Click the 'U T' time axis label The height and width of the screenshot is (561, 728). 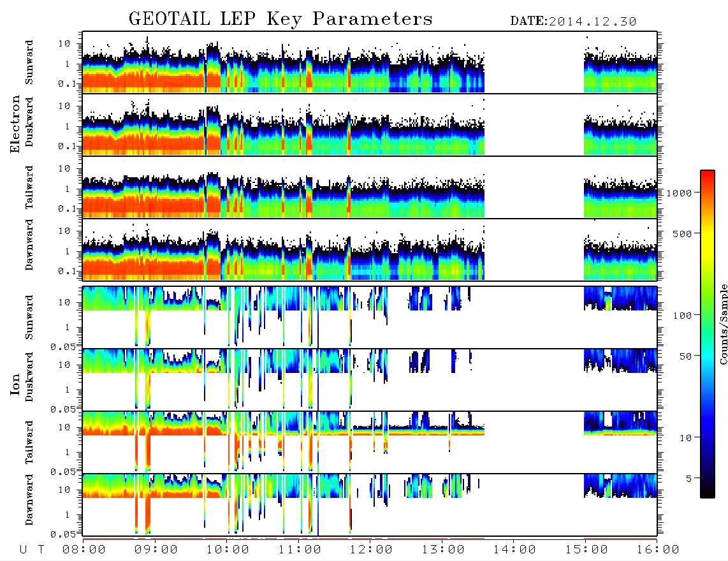click(32, 550)
